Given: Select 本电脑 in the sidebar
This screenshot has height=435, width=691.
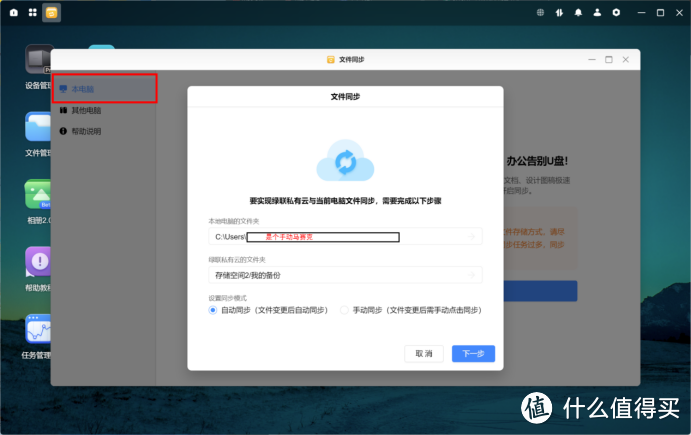Looking at the screenshot, I should point(104,89).
